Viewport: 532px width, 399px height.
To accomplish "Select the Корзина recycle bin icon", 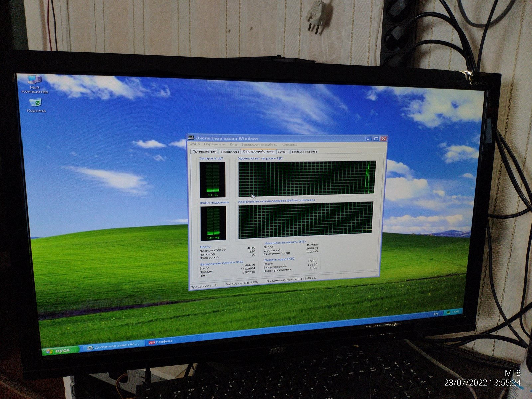I will (36, 105).
